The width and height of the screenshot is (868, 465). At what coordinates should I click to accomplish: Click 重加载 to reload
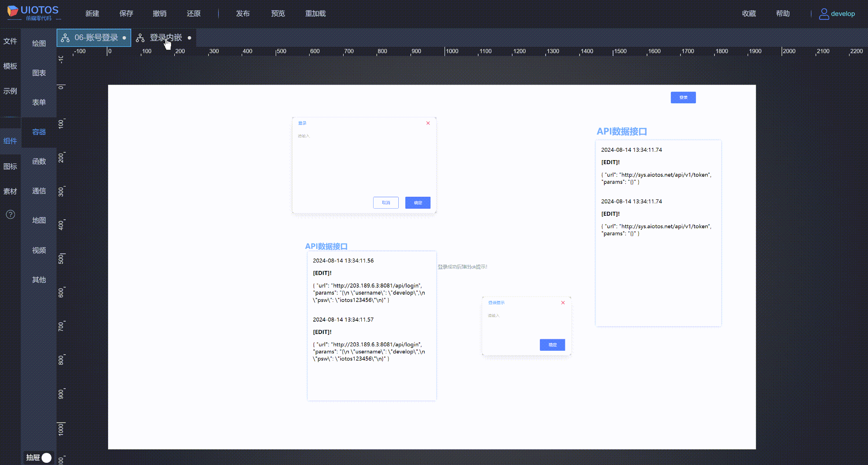(x=315, y=14)
